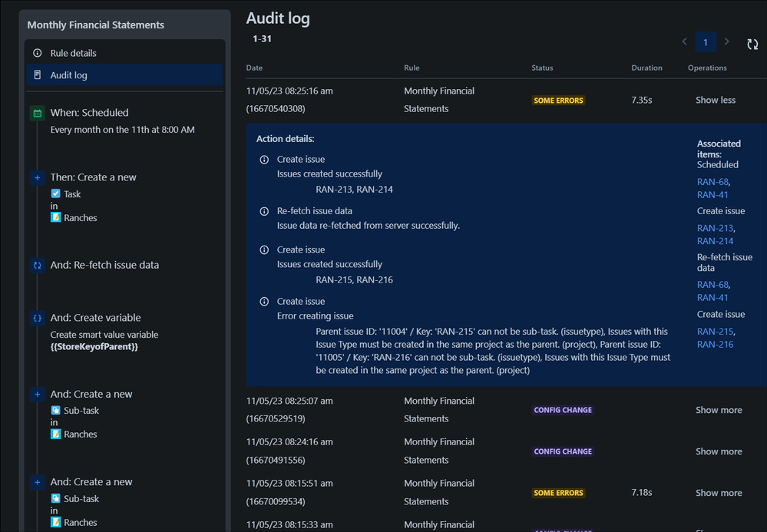Refresh the audit log with the reload icon
Image resolution: width=767 pixels, height=532 pixels.
752,44
